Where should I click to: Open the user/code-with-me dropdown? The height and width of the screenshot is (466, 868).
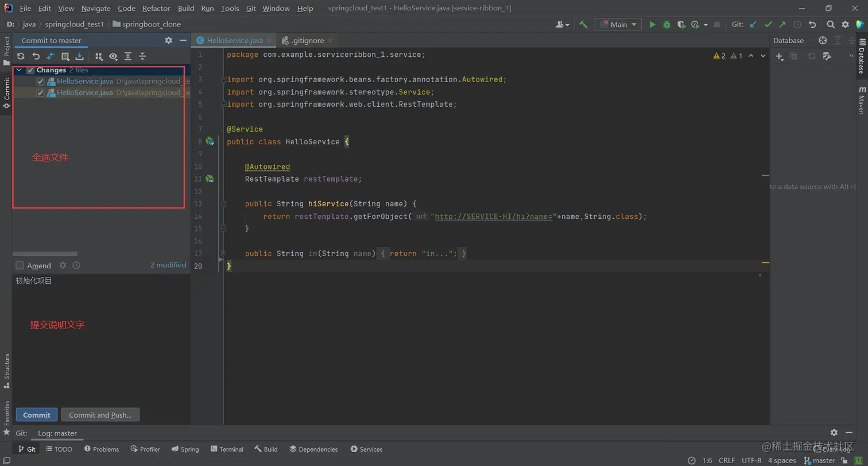coord(563,24)
